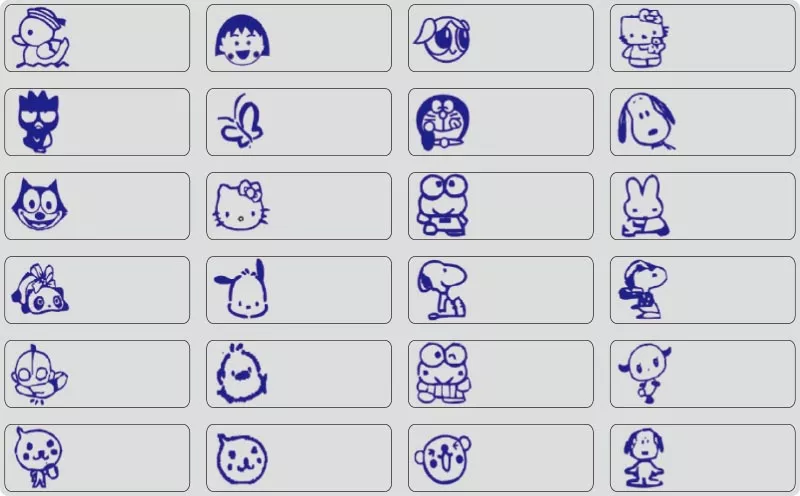Select the winking Keroppi frog

443,373
